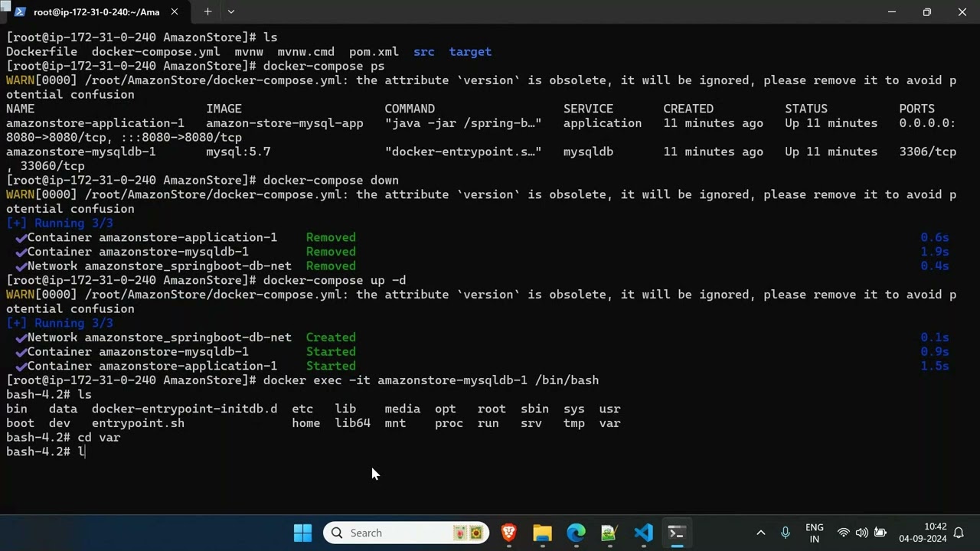Open the notifications bell
980x551 pixels.
coord(959,533)
